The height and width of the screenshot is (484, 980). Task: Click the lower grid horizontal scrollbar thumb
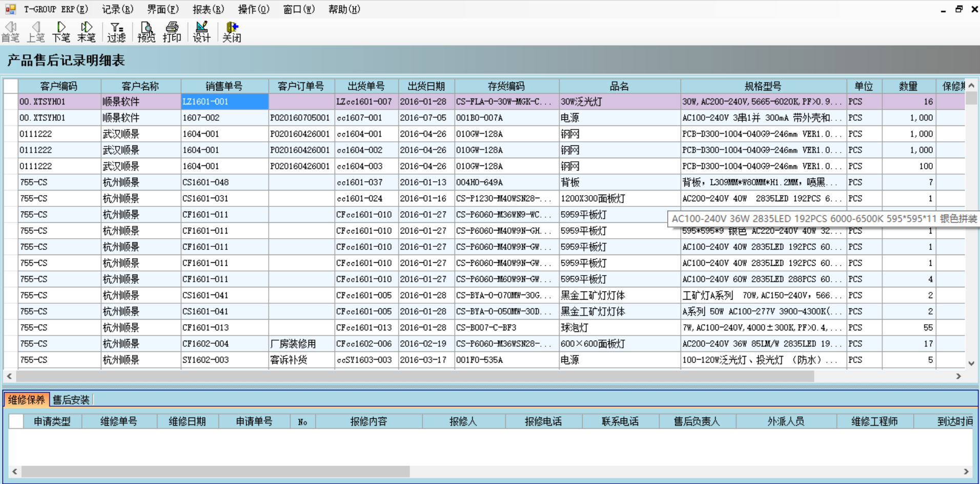point(215,471)
